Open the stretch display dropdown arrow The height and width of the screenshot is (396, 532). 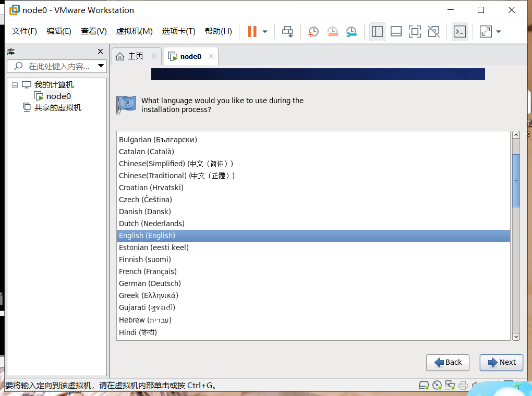499,32
